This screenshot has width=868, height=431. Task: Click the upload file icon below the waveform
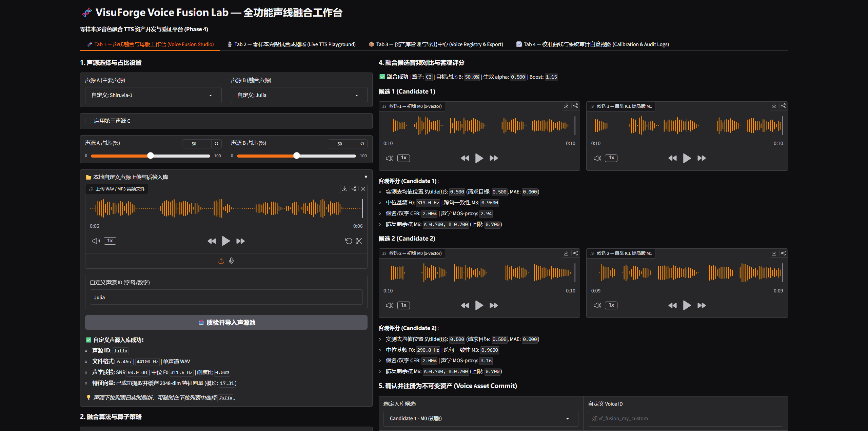click(x=221, y=261)
